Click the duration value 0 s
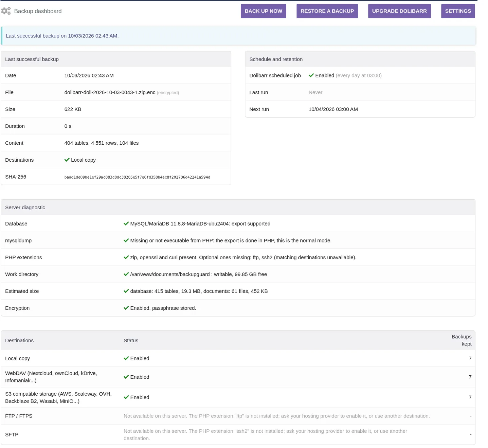 [68, 126]
